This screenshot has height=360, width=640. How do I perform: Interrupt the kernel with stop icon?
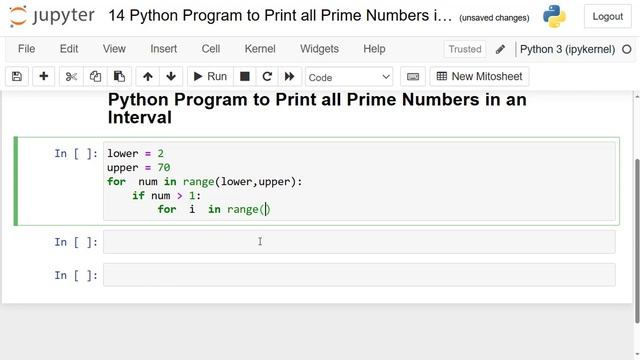point(244,76)
